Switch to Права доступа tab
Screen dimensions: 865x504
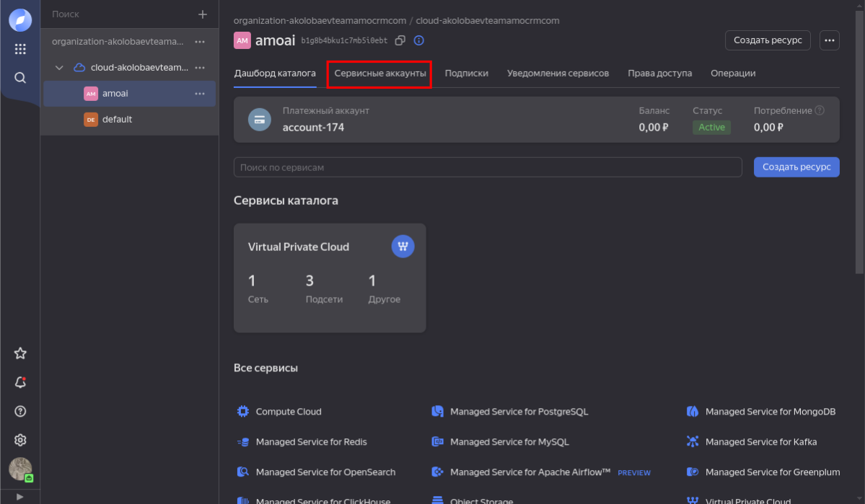coord(659,74)
